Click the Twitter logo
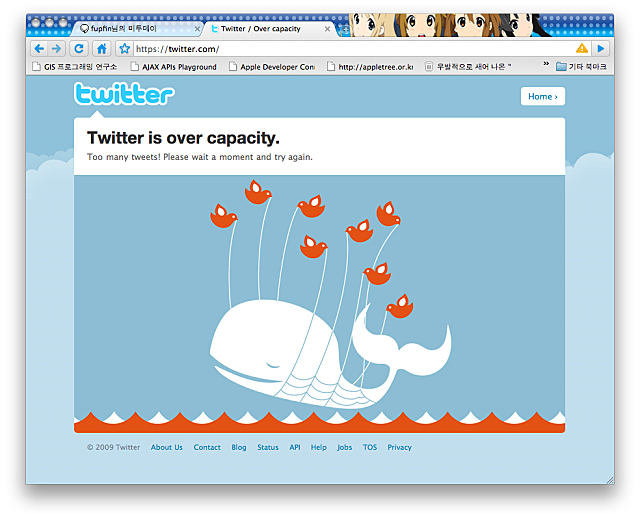Viewport: 640px width, 520px height. click(x=124, y=93)
